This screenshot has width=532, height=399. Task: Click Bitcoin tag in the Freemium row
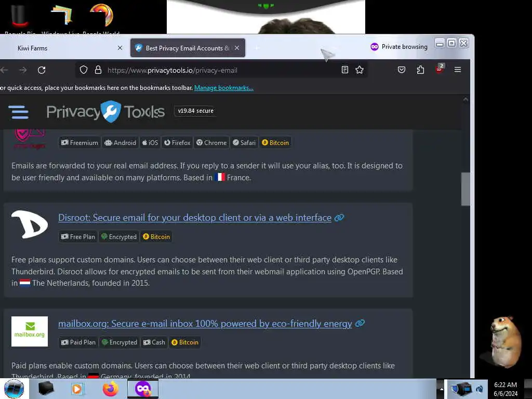click(275, 143)
